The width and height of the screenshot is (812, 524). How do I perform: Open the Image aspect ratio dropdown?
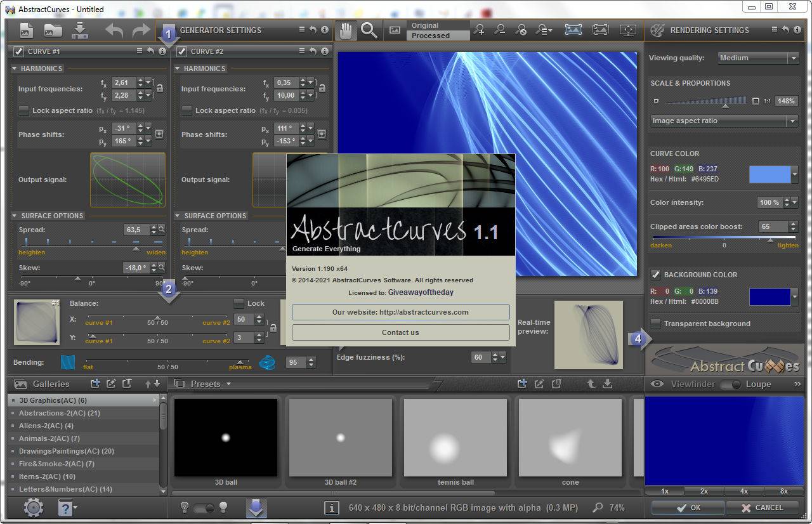coord(724,121)
